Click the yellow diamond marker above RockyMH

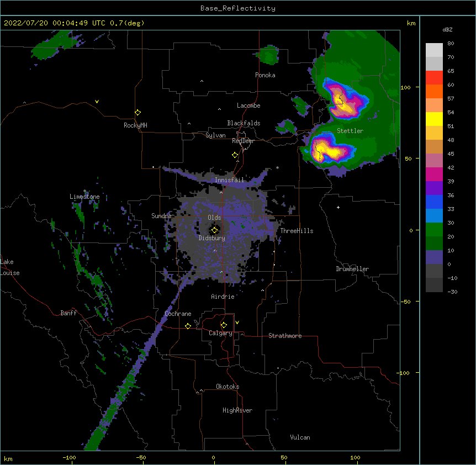click(x=137, y=113)
